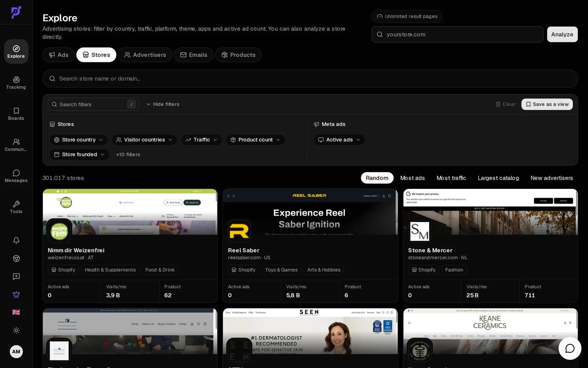Open the Active ads filter dropdown
This screenshot has height=368, width=588.
339,140
